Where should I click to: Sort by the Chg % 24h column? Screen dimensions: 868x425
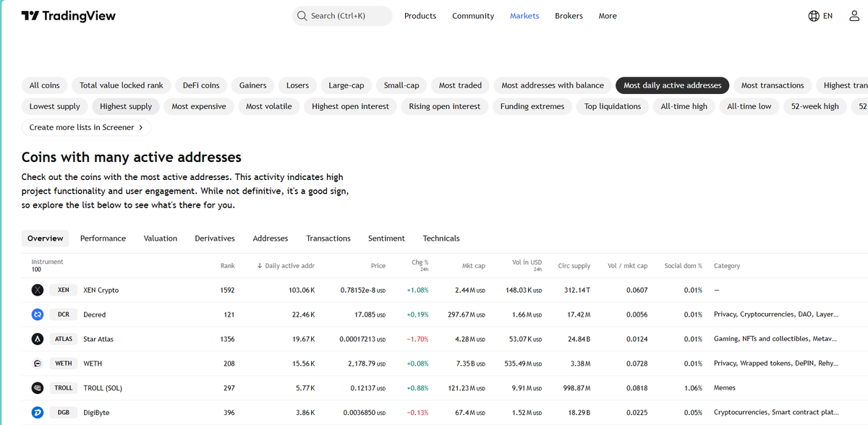[x=420, y=265]
